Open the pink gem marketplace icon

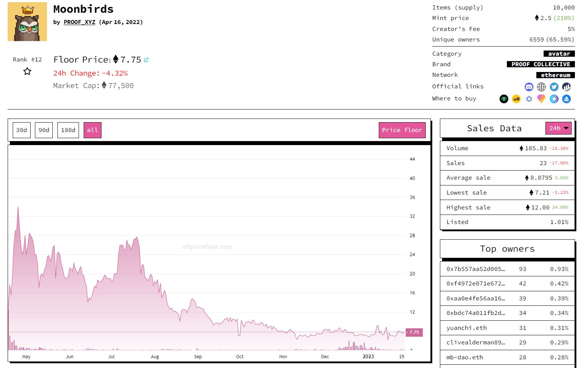(x=541, y=99)
